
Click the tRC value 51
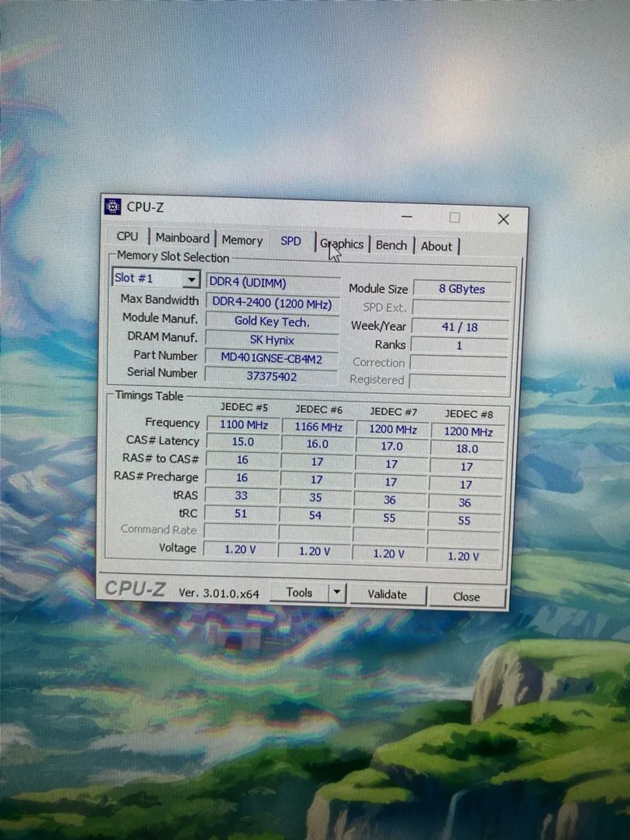click(x=241, y=513)
